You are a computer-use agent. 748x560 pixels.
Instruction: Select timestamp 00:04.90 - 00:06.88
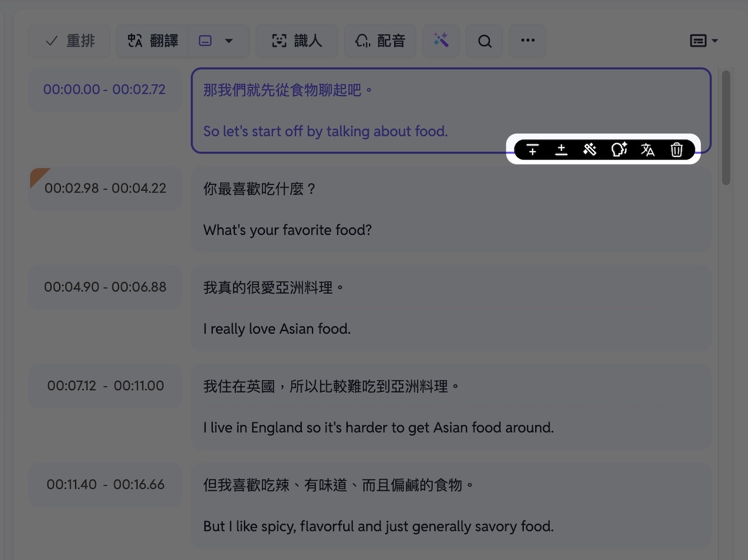tap(105, 287)
